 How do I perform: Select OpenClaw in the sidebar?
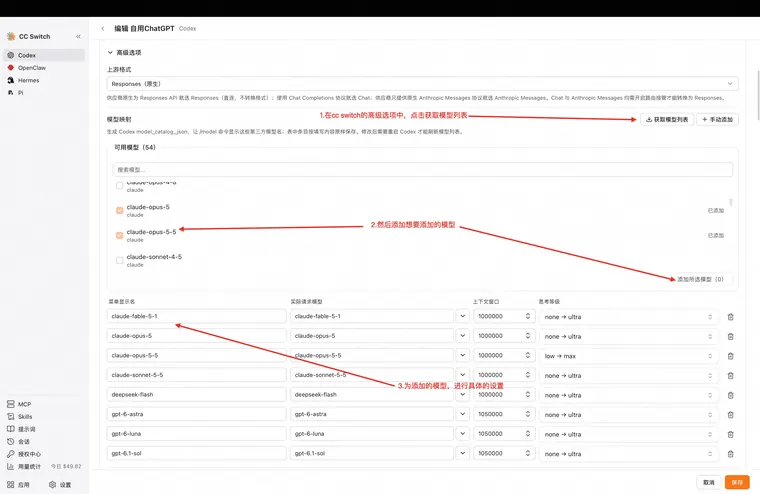(x=44, y=68)
